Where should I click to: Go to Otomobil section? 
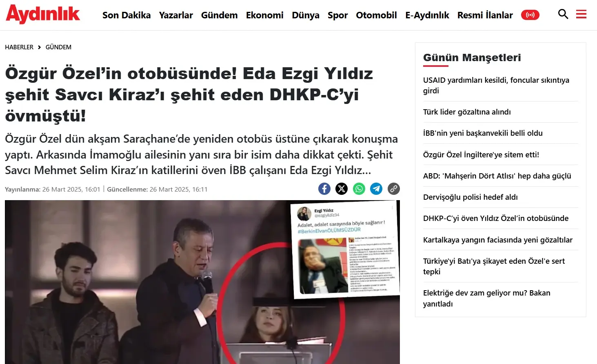point(376,15)
